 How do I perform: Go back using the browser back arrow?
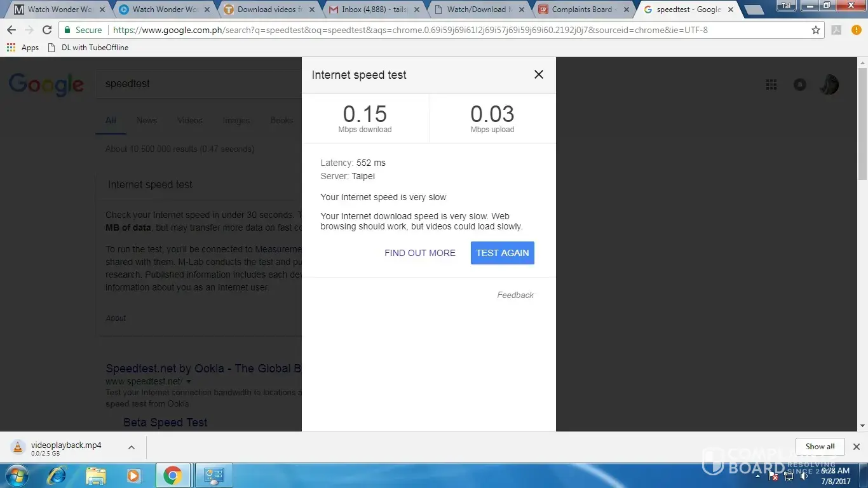click(11, 30)
